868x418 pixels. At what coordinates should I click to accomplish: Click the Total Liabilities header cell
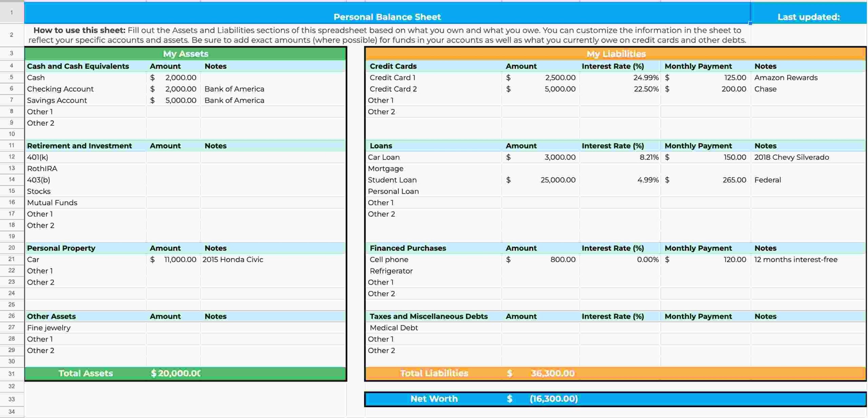coord(434,373)
